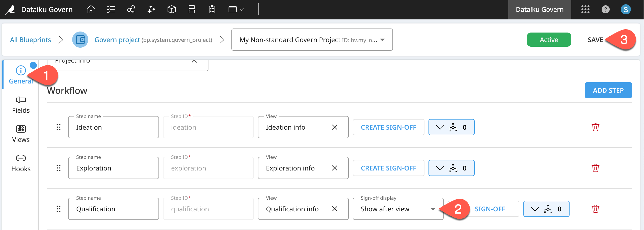The height and width of the screenshot is (230, 644).
Task: Clear the Ideation info view selection
Action: point(335,127)
